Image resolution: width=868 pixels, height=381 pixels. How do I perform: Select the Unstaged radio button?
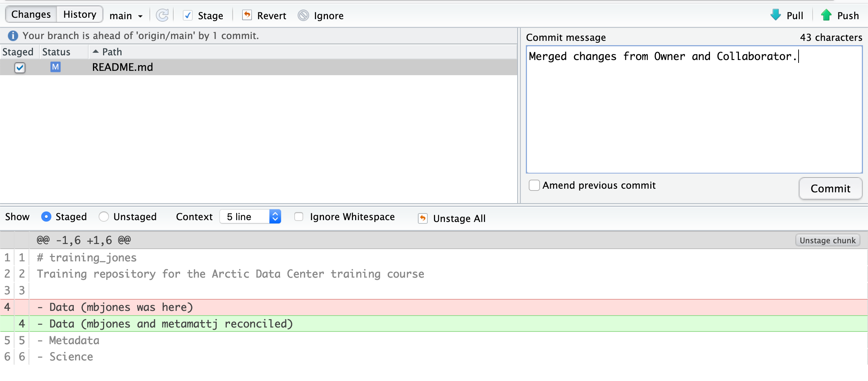tap(104, 217)
